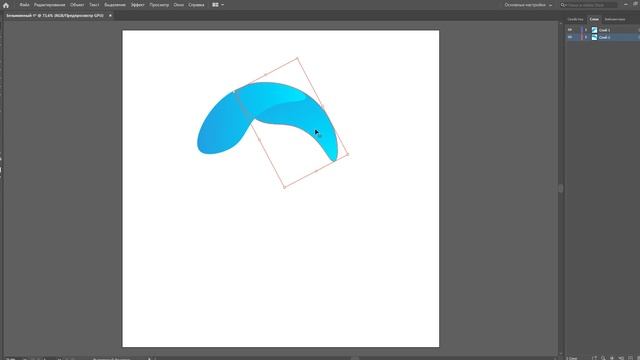Toggle eye visibility of the highlighted layer

pyautogui.click(x=570, y=37)
